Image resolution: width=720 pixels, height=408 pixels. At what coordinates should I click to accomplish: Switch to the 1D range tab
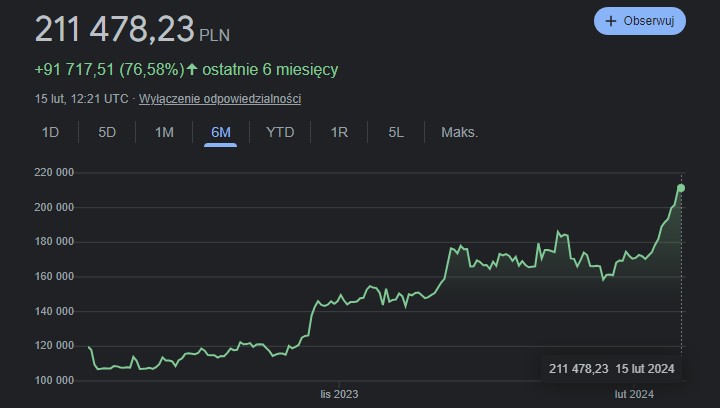[x=50, y=132]
